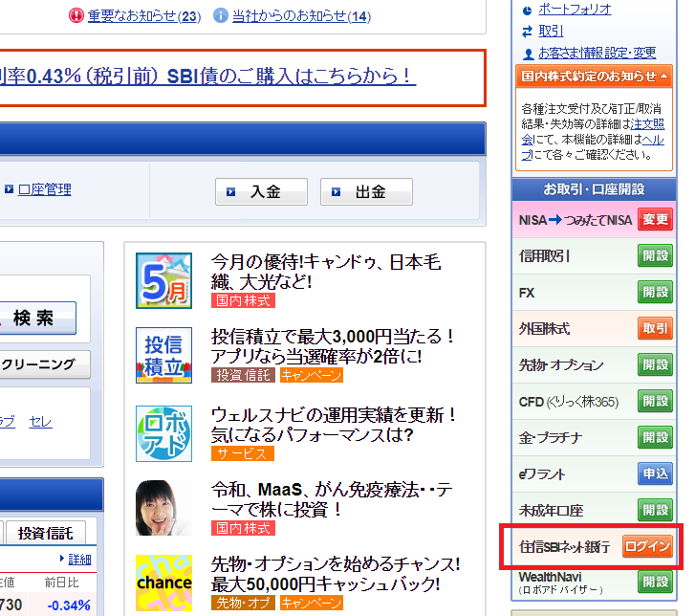Click the 検索 button
This screenshot has height=616, width=695.
point(37,318)
